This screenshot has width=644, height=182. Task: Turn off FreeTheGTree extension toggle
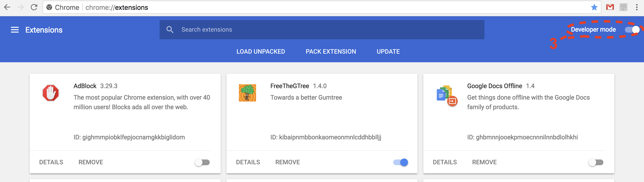pyautogui.click(x=401, y=162)
